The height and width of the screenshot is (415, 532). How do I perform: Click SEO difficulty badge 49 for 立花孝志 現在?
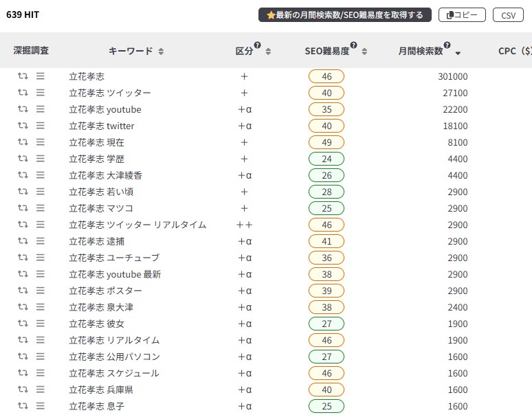coord(326,142)
